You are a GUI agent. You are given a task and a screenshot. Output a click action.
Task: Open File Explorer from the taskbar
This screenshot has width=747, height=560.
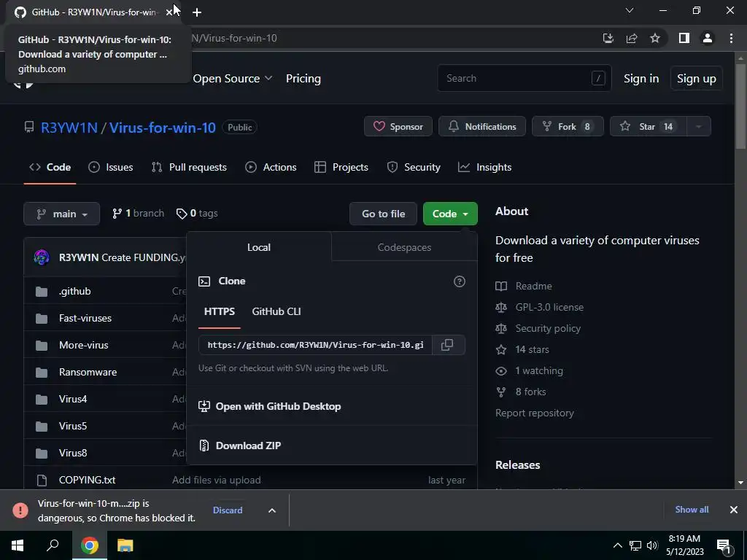tap(125, 545)
